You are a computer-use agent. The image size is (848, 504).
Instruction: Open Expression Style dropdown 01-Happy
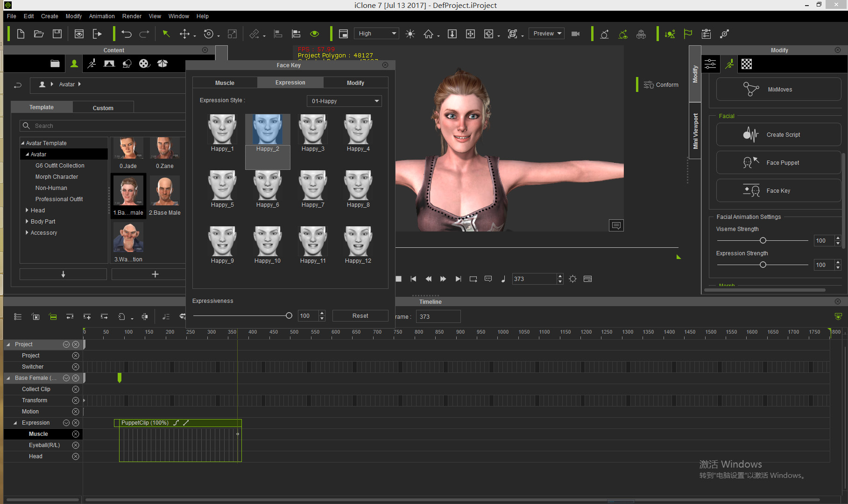[x=344, y=101]
